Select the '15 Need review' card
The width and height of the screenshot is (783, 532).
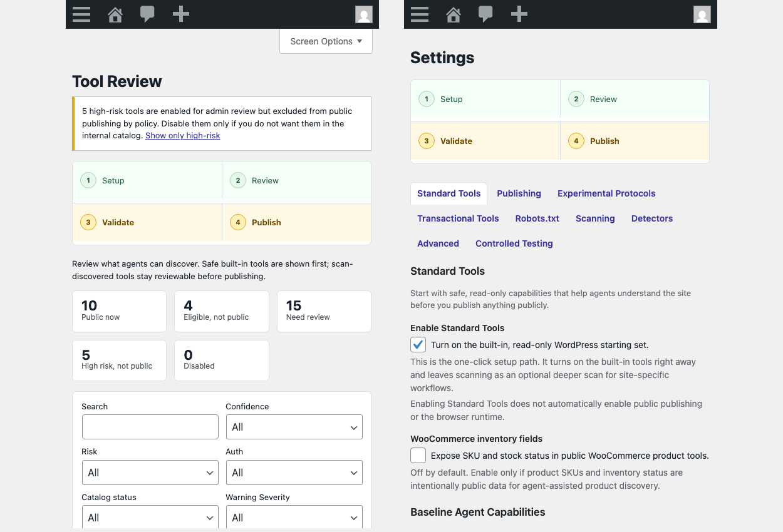click(x=324, y=311)
